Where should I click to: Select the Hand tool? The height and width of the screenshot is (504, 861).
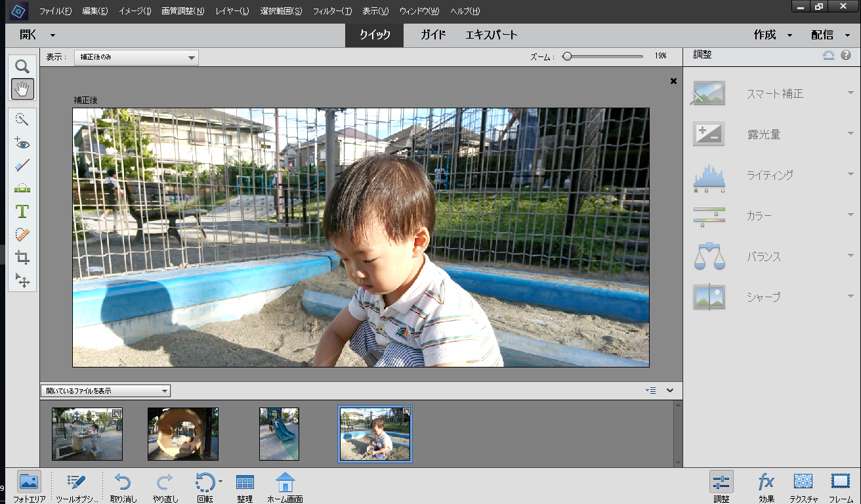tap(22, 89)
